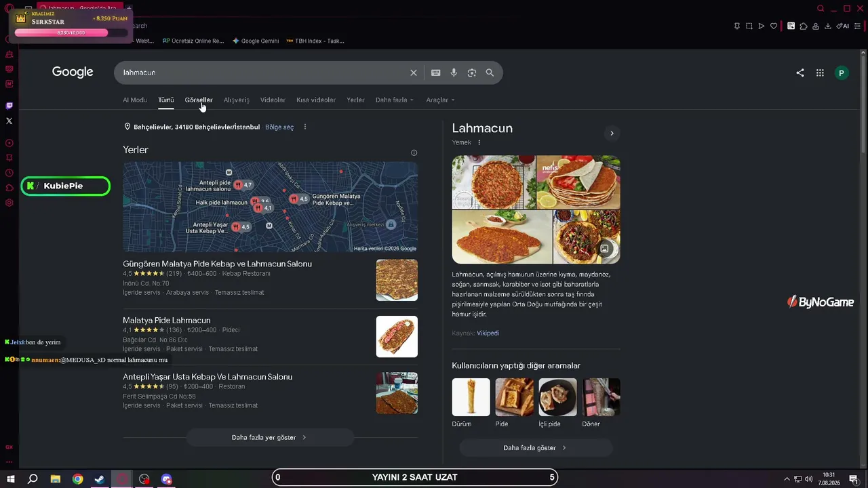The height and width of the screenshot is (488, 868).
Task: Switch to the Videolar tab
Action: [273, 100]
